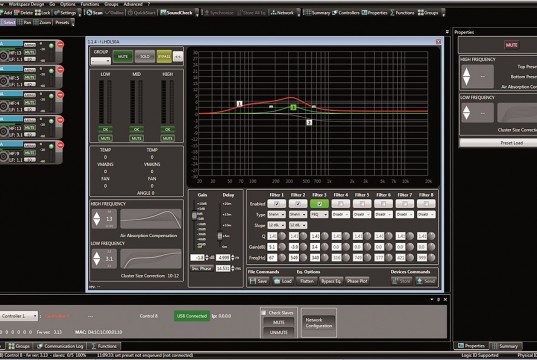Open Functions from the top toolbar
The image size is (537, 360).
(402, 13)
